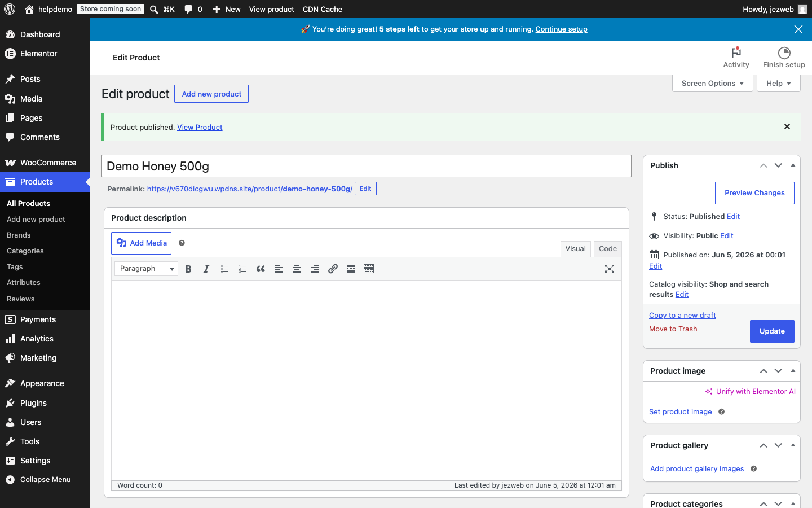The width and height of the screenshot is (812, 508).
Task: Switch editor to Visual tab
Action: point(575,249)
